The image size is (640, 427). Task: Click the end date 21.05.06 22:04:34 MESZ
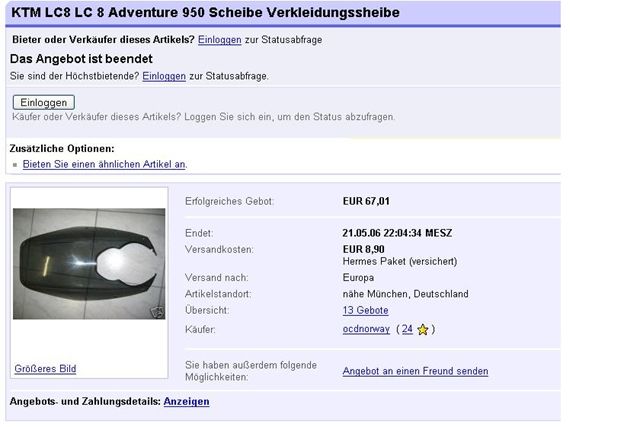coord(397,233)
